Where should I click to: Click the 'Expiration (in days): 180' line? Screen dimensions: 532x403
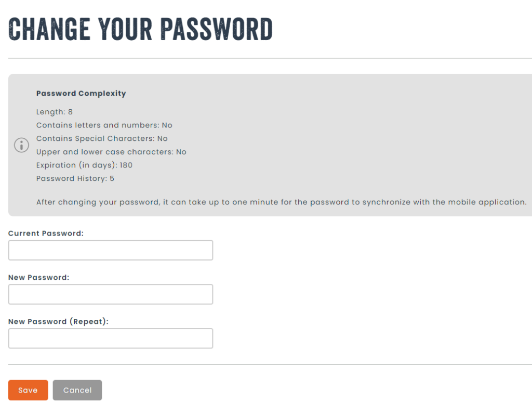point(84,165)
